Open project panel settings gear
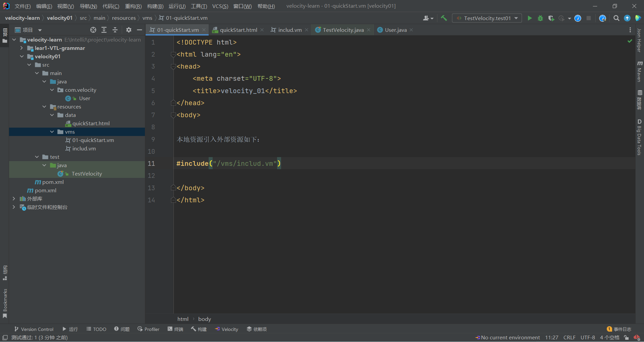644x342 pixels. 129,30
